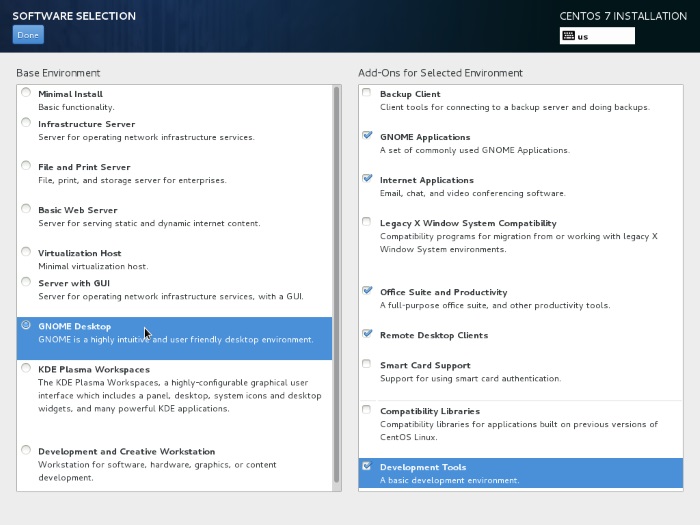The height and width of the screenshot is (525, 700).
Task: Click 'Support for using smart card authentication.' text
Action: 471,379
